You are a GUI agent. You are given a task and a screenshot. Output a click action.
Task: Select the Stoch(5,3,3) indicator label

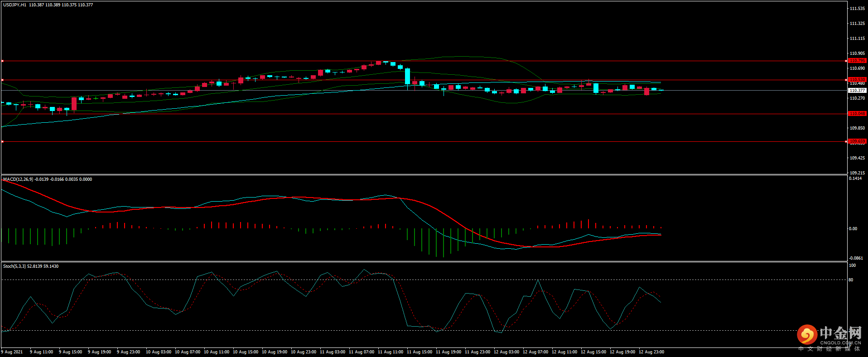click(x=14, y=266)
